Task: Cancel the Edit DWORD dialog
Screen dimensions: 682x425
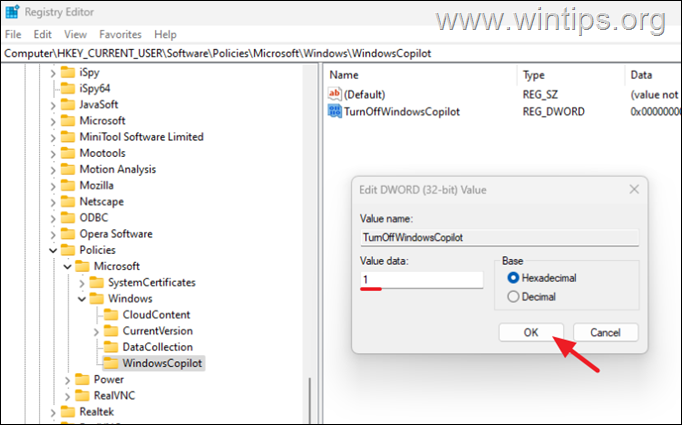Action: (x=605, y=332)
